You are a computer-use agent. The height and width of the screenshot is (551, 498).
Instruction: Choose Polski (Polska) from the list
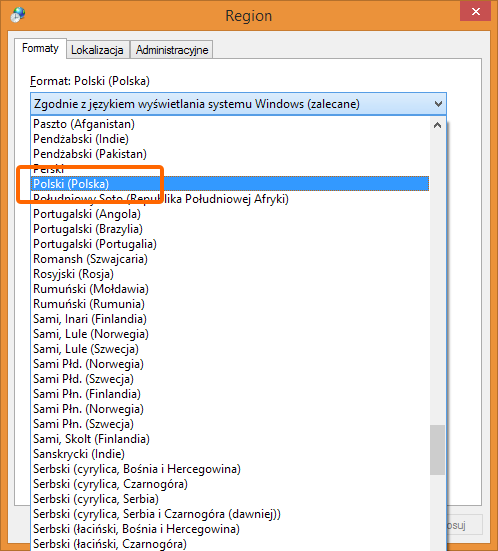pyautogui.click(x=230, y=184)
